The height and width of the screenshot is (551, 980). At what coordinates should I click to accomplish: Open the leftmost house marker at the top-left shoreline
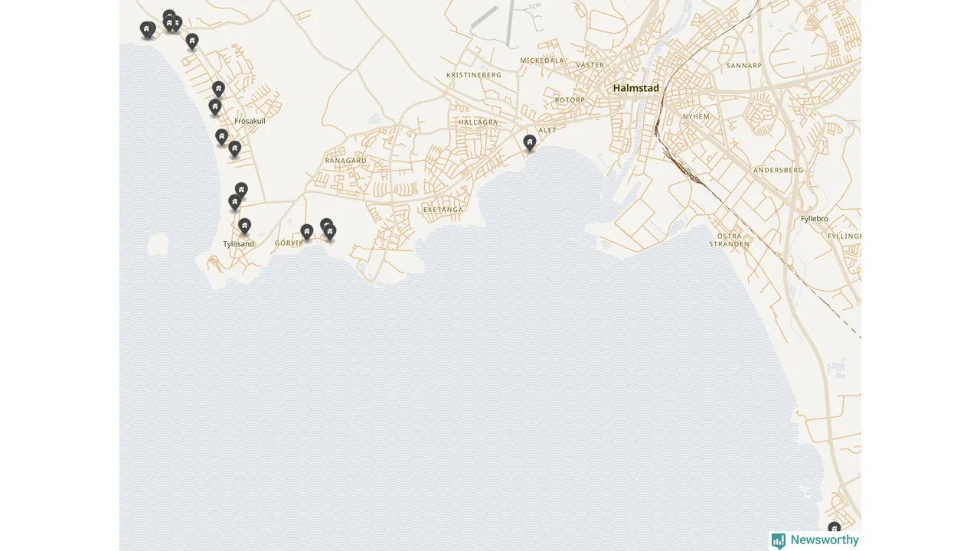147,30
